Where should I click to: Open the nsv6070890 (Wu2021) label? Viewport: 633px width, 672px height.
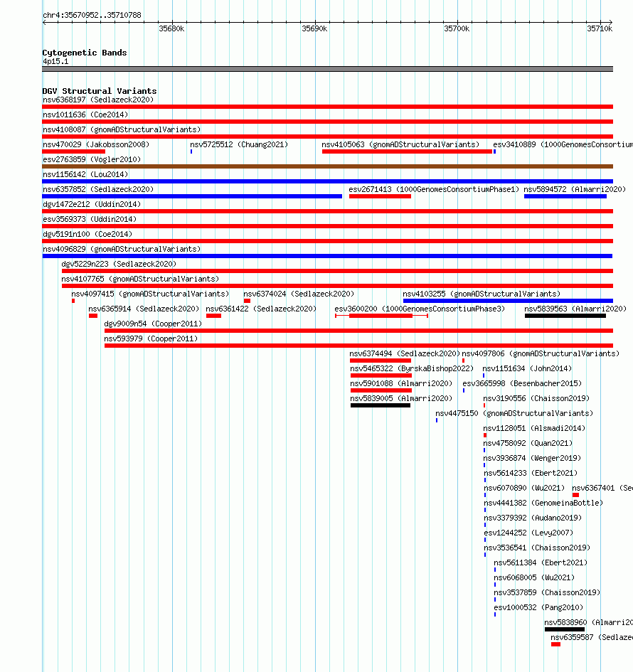[524, 488]
